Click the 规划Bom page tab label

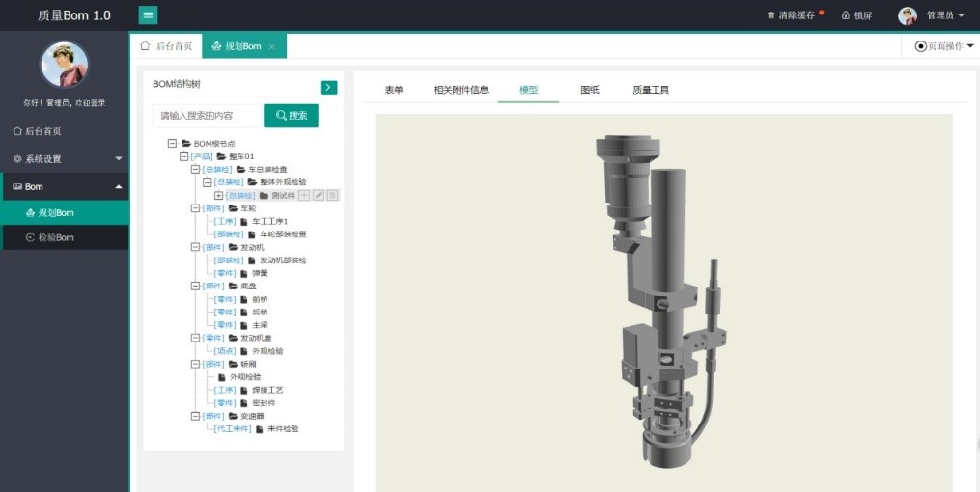[243, 47]
